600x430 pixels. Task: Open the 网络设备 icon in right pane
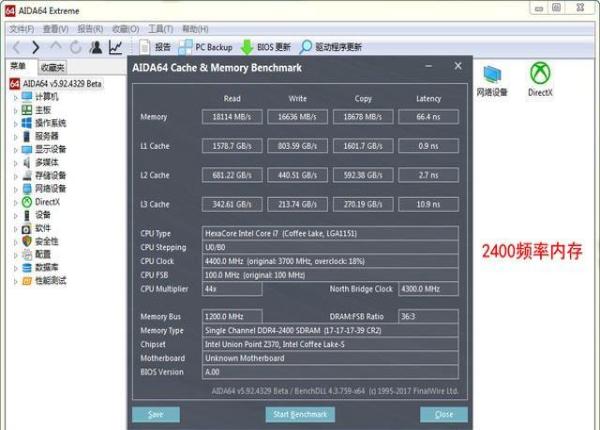pyautogui.click(x=491, y=79)
